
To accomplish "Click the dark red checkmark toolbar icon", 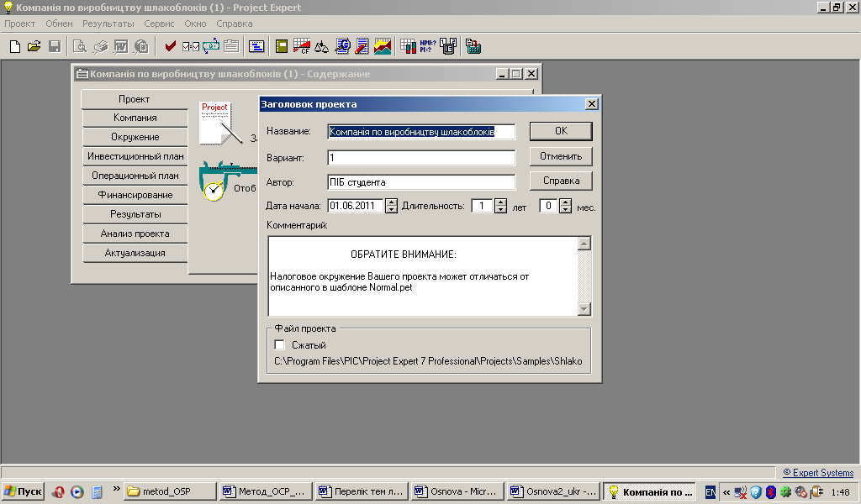I will click(170, 46).
